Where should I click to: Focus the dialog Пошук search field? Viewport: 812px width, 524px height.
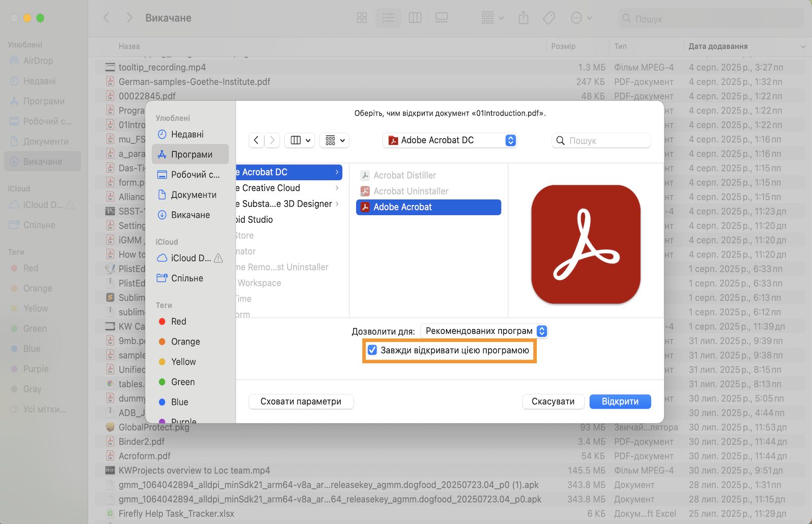pyautogui.click(x=601, y=141)
